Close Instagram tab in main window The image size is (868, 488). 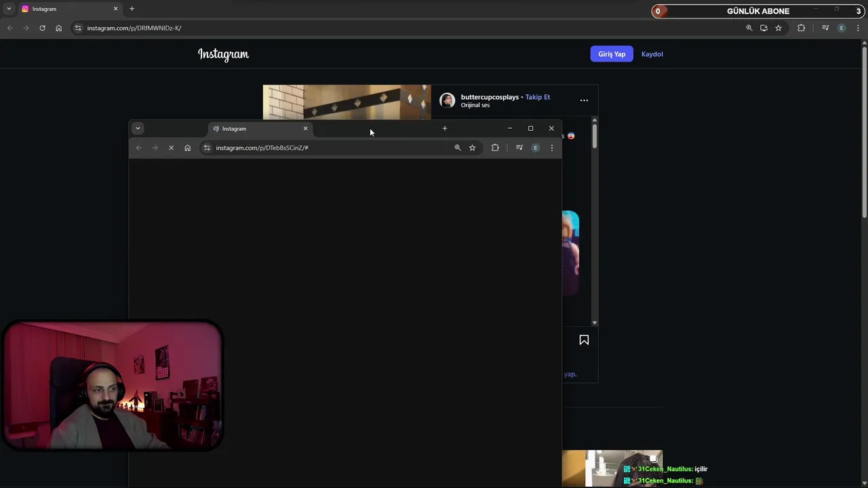point(115,9)
